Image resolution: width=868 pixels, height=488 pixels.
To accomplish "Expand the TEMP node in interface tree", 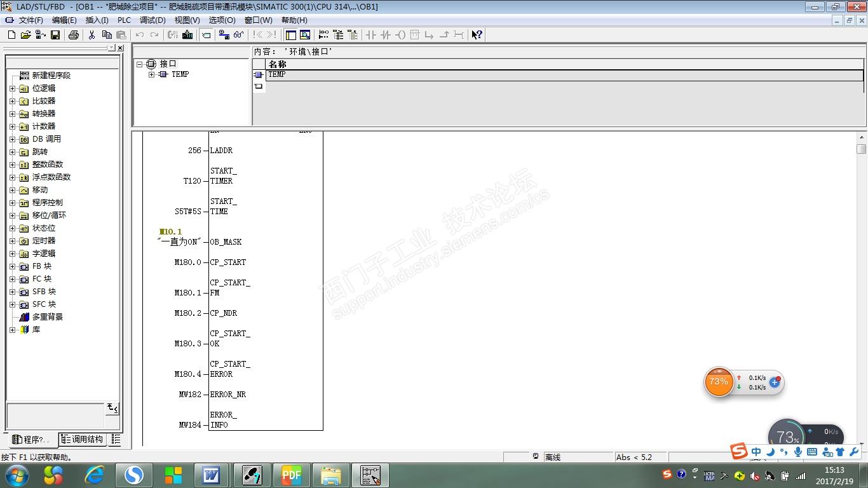I will point(151,74).
